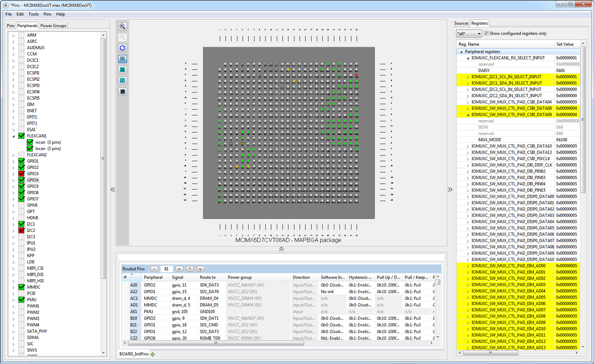Toggle the red GPIO3 peripheral checkbox
594x364 pixels.
21,174
